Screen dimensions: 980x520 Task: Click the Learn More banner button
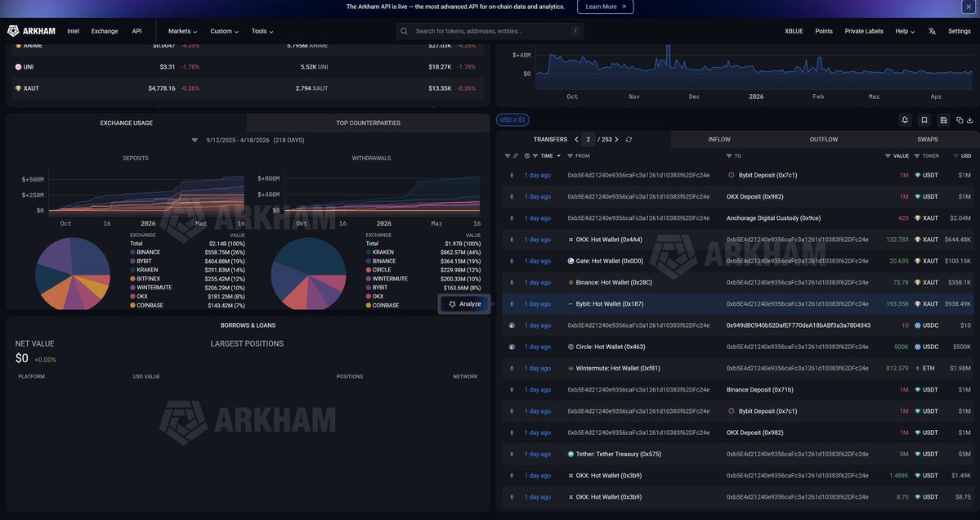point(605,7)
